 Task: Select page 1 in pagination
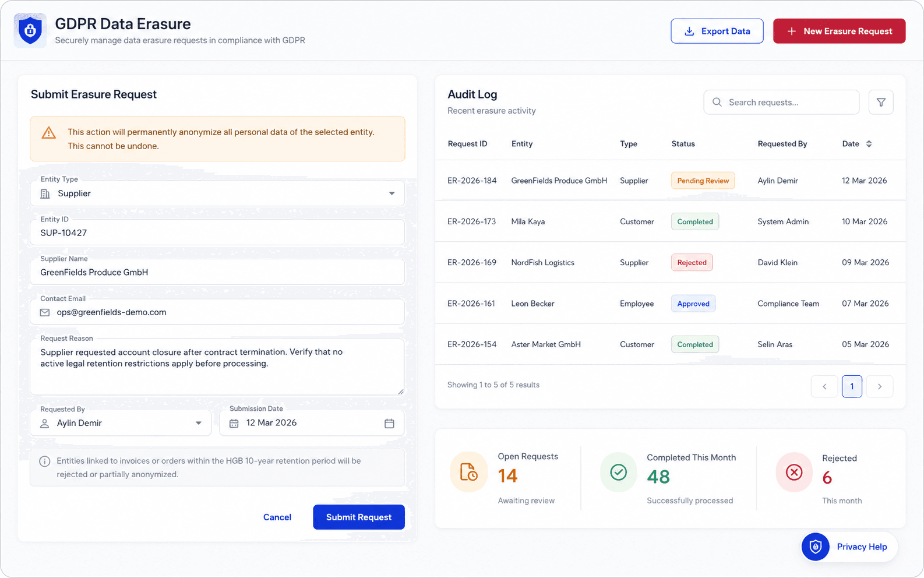coord(852,386)
